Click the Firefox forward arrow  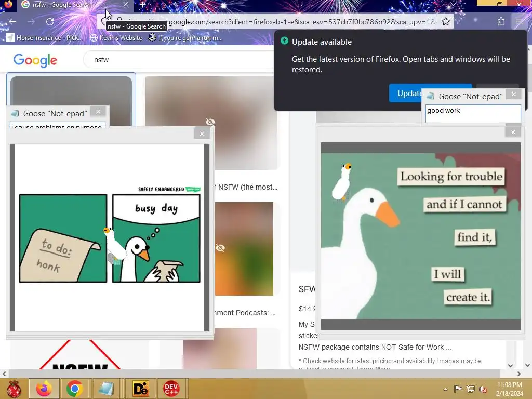pos(31,22)
